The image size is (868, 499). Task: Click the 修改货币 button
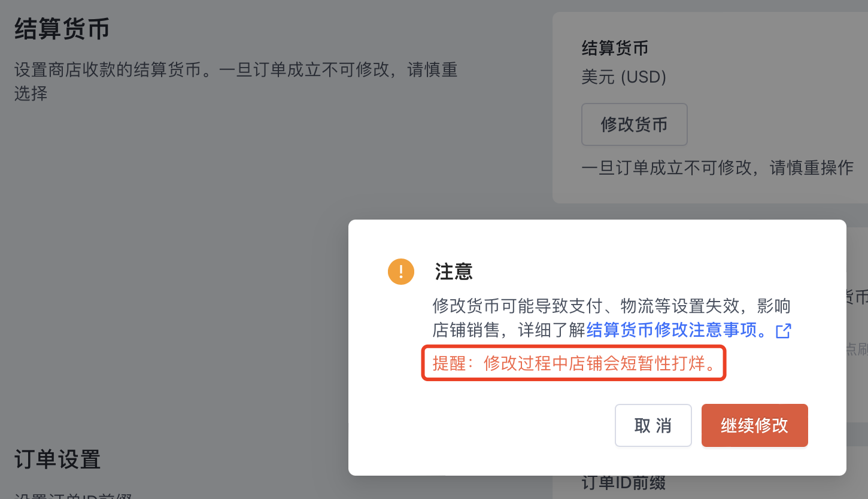tap(634, 124)
